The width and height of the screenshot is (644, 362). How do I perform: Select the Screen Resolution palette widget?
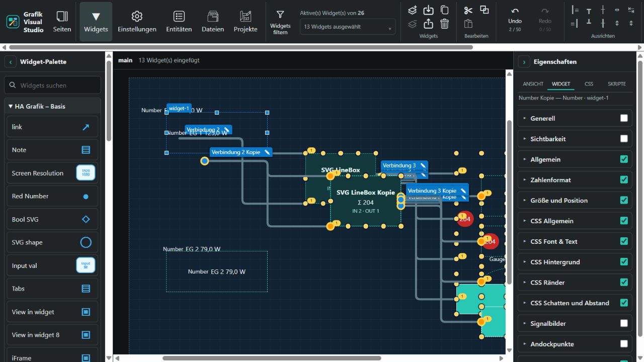click(52, 173)
